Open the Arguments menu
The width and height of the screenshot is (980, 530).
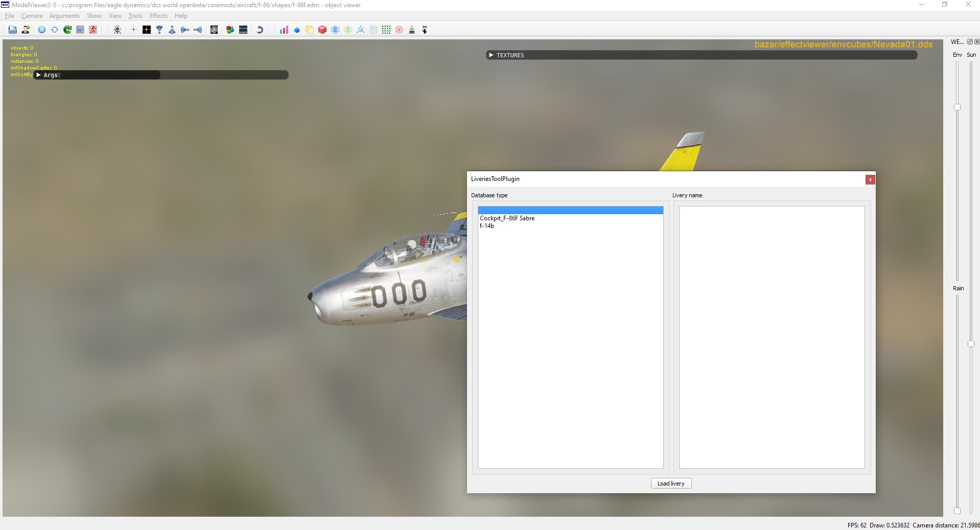click(x=64, y=16)
